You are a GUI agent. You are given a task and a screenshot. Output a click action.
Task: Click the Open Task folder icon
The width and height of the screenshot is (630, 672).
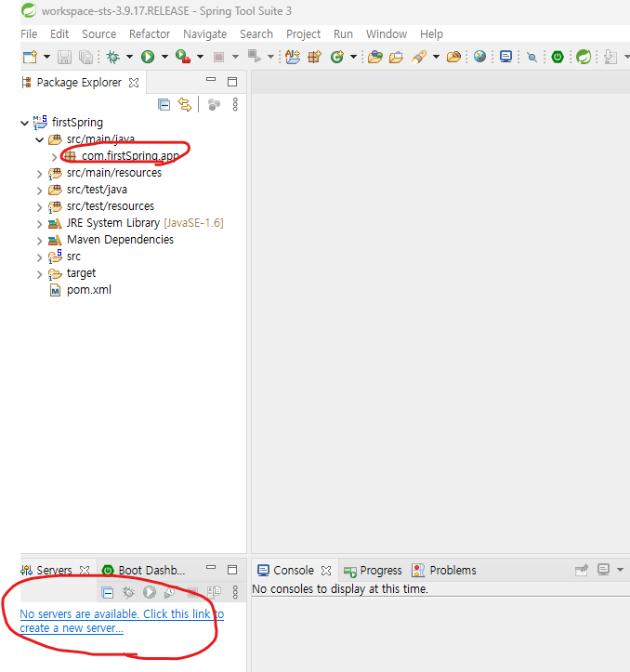[x=396, y=57]
